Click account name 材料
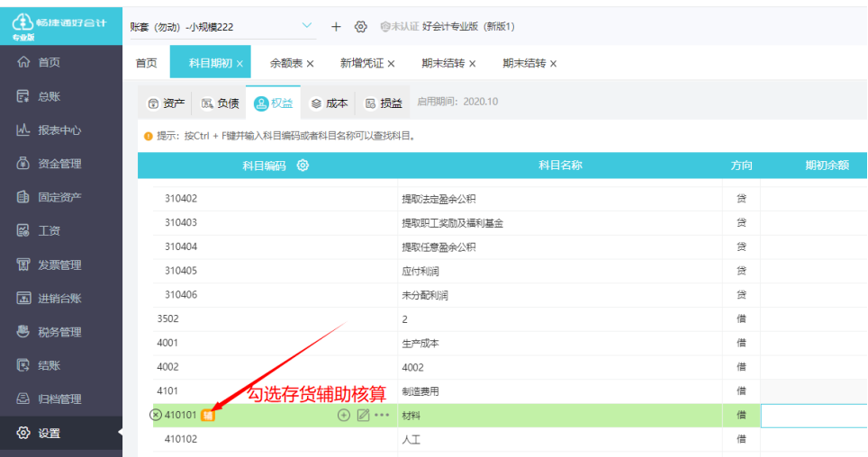This screenshot has height=457, width=868. [x=411, y=416]
